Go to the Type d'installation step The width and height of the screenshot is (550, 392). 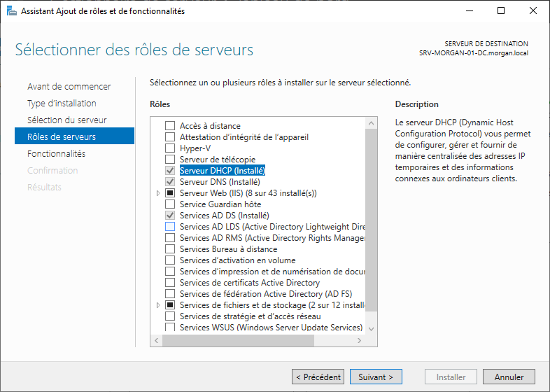tap(62, 104)
